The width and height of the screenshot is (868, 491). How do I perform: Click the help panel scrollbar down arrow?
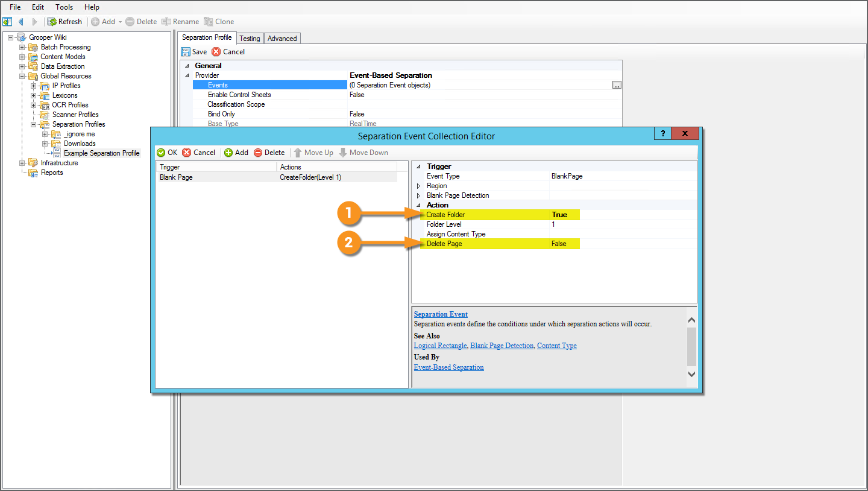(691, 375)
